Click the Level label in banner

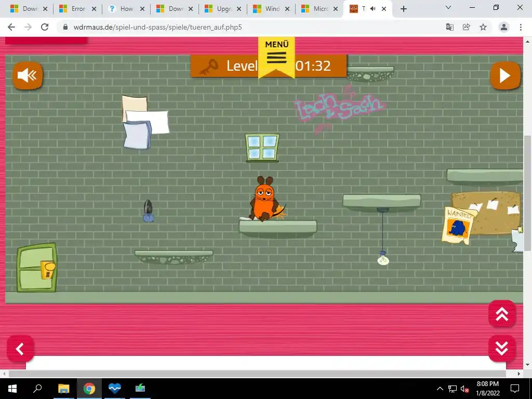coord(242,66)
